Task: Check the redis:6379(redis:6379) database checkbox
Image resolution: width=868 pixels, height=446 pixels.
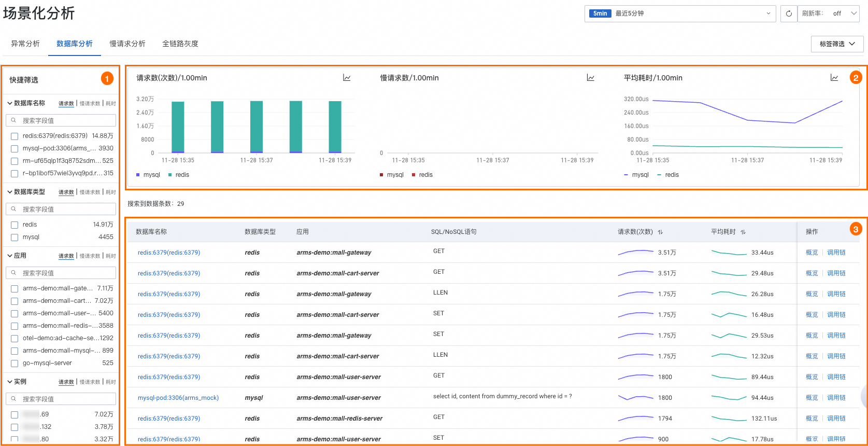Action: 15,136
